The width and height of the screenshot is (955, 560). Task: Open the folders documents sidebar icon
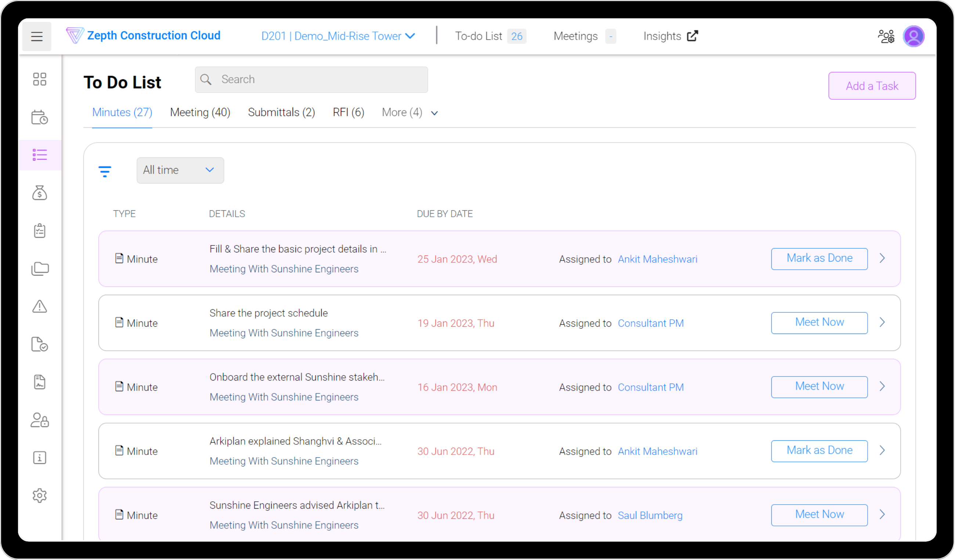pyautogui.click(x=40, y=269)
